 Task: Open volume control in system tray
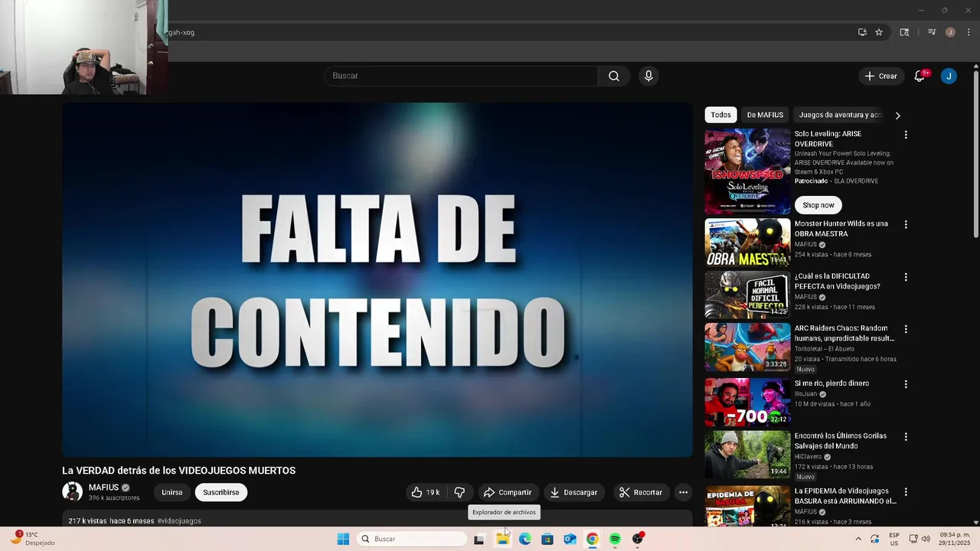coord(926,539)
